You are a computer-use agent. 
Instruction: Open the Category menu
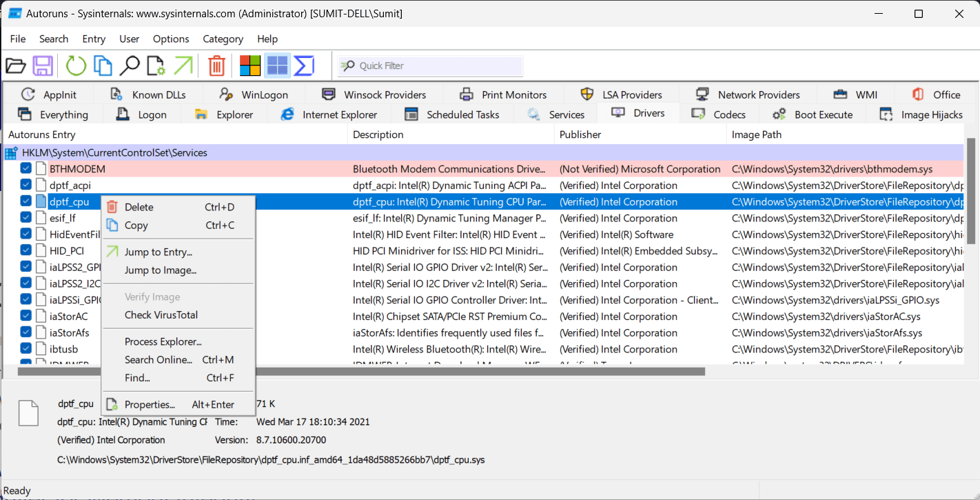point(223,39)
